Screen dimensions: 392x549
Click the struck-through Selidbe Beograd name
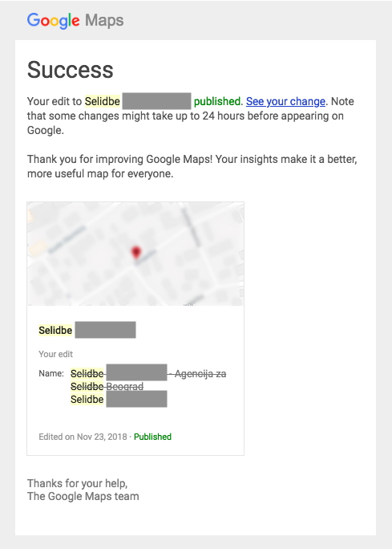[x=107, y=387]
